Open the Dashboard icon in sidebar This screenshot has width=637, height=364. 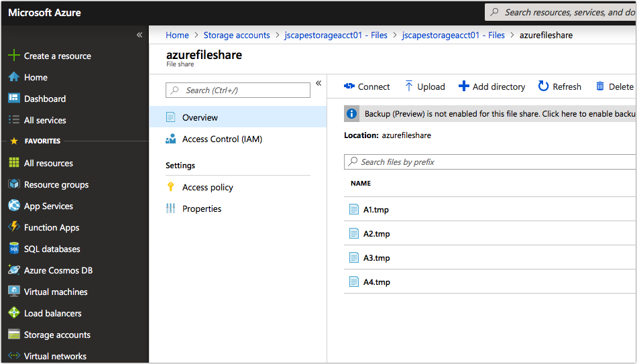coord(14,99)
